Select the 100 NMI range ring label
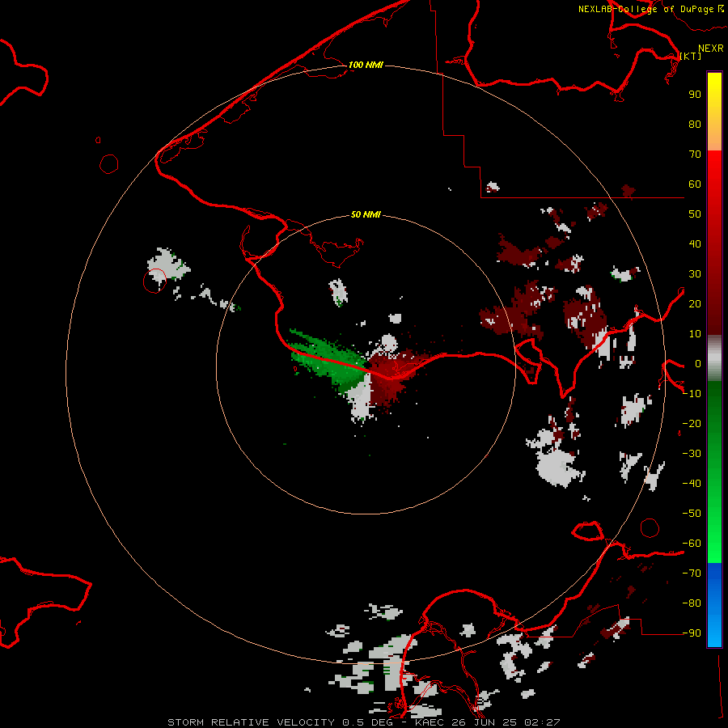Viewport: 728px width, 728px height. [366, 65]
